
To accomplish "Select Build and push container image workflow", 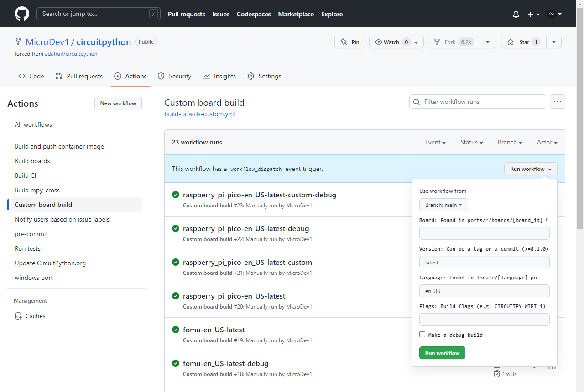I will 75,146.
